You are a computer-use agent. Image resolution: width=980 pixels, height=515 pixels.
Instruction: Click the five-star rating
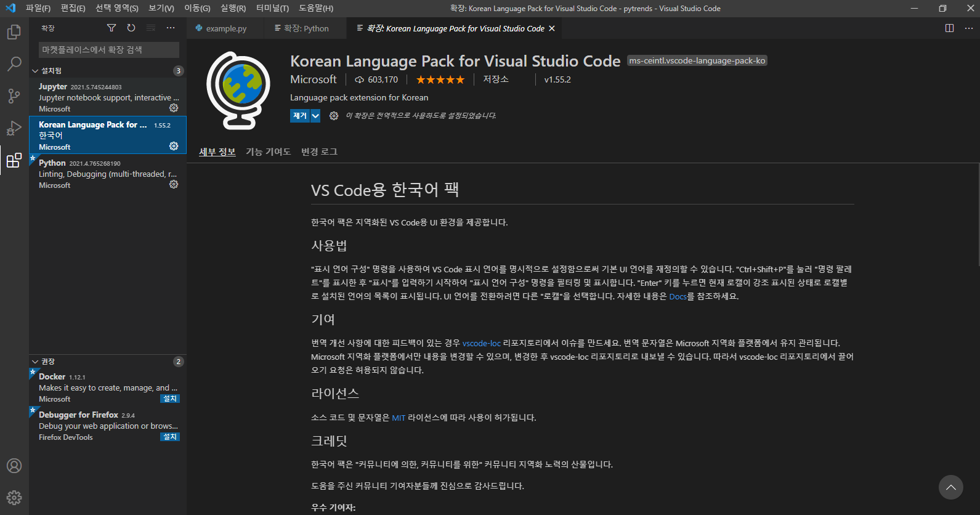coord(440,79)
